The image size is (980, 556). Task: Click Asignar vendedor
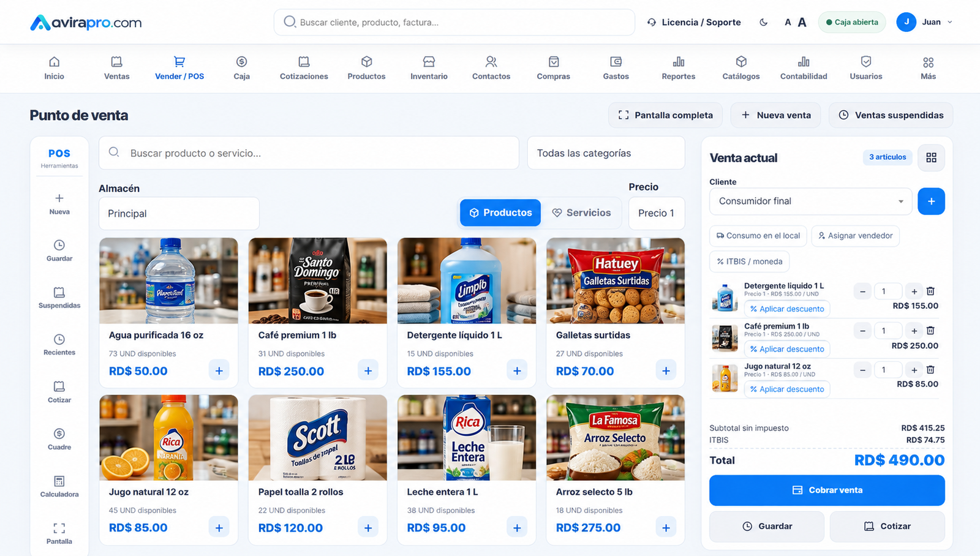[855, 236]
